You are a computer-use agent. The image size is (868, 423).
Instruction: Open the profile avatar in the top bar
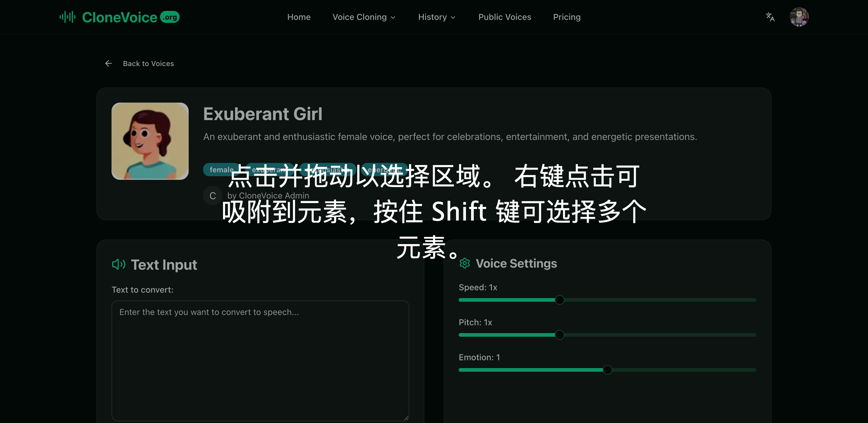tap(799, 17)
